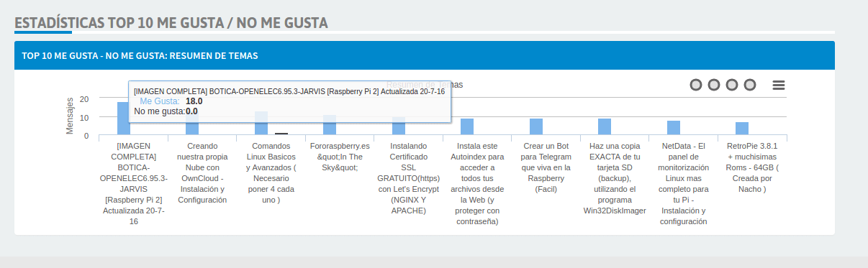
Task: Select the bar above Instalando Certificado SSL GRATUITO
Action: point(399,126)
